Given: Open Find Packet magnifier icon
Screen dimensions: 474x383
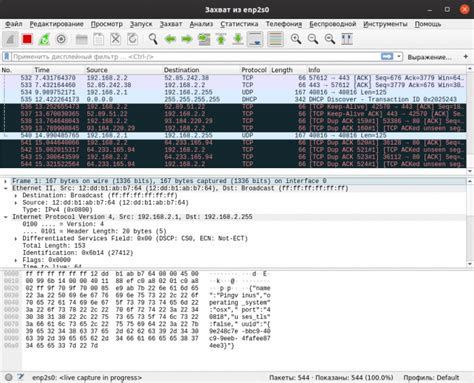Looking at the screenshot, I should [153, 39].
